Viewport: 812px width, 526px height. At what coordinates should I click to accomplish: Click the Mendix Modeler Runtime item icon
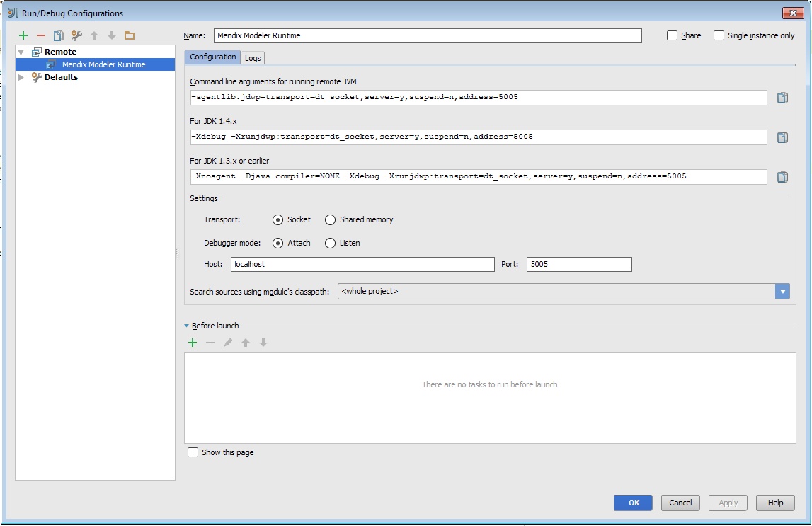[51, 64]
